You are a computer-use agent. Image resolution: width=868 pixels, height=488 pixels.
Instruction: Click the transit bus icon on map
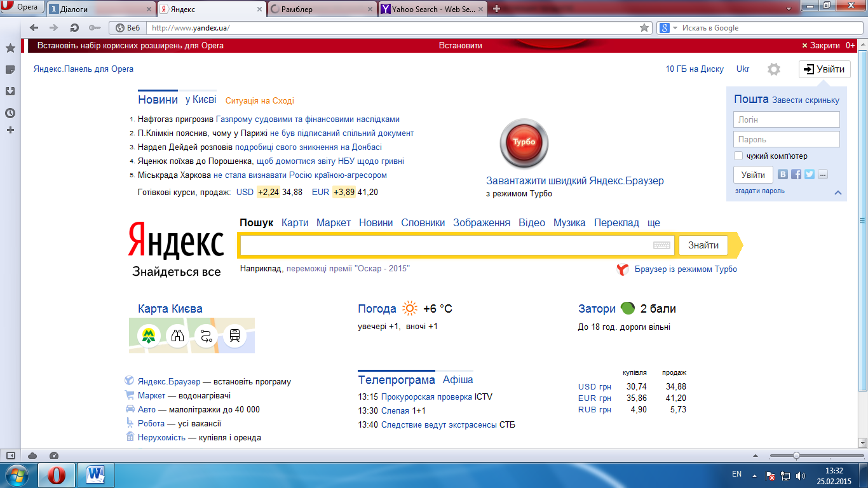click(x=235, y=335)
